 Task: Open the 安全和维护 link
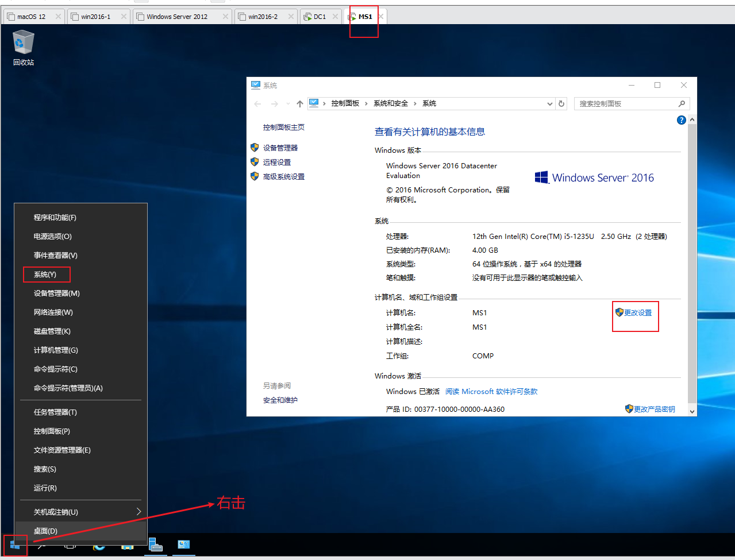coord(280,400)
